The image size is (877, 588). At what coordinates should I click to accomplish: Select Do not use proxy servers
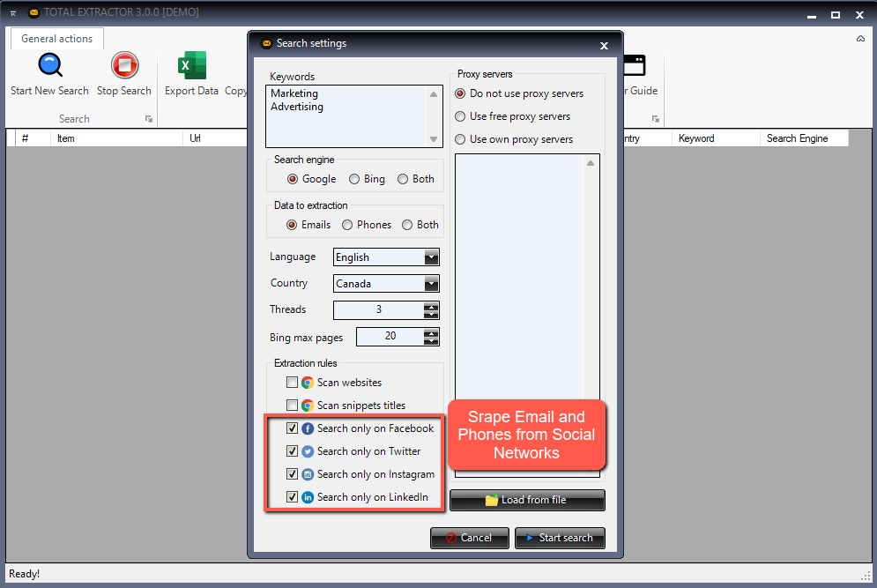pyautogui.click(x=460, y=93)
